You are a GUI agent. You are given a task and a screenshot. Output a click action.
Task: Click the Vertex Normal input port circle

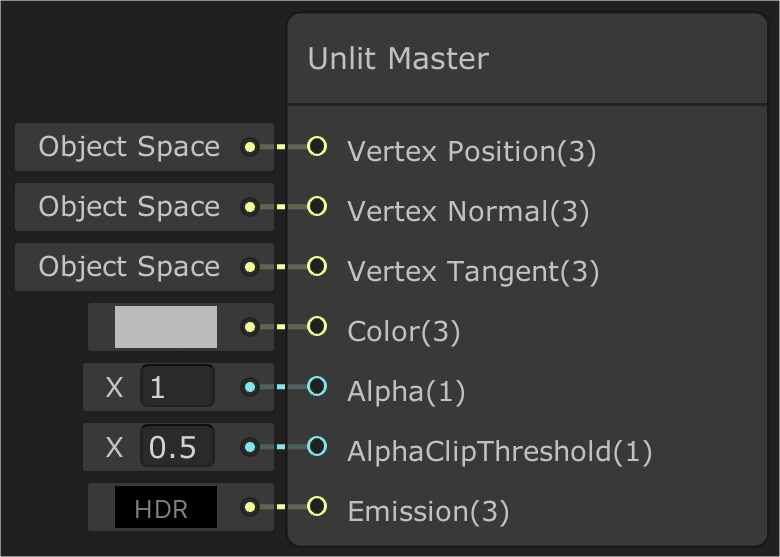317,207
